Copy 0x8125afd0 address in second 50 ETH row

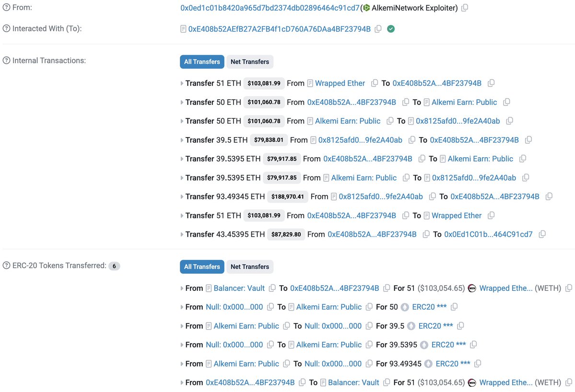(x=509, y=121)
